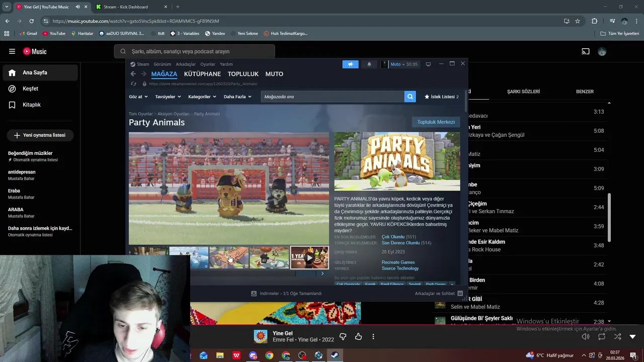Viewport: 644px width, 362px height.
Task: Open the Oyunlar menu
Action: pyautogui.click(x=208, y=64)
